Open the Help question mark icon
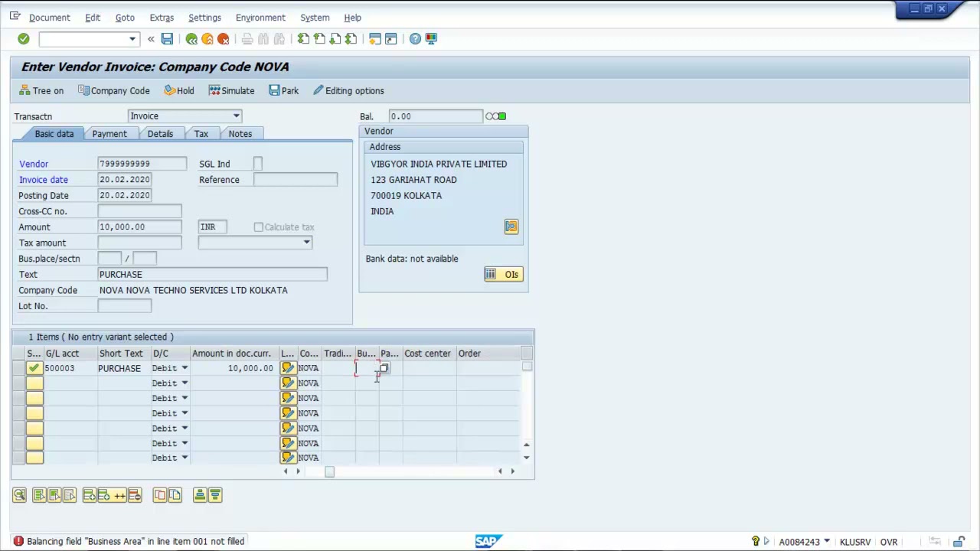 [415, 38]
